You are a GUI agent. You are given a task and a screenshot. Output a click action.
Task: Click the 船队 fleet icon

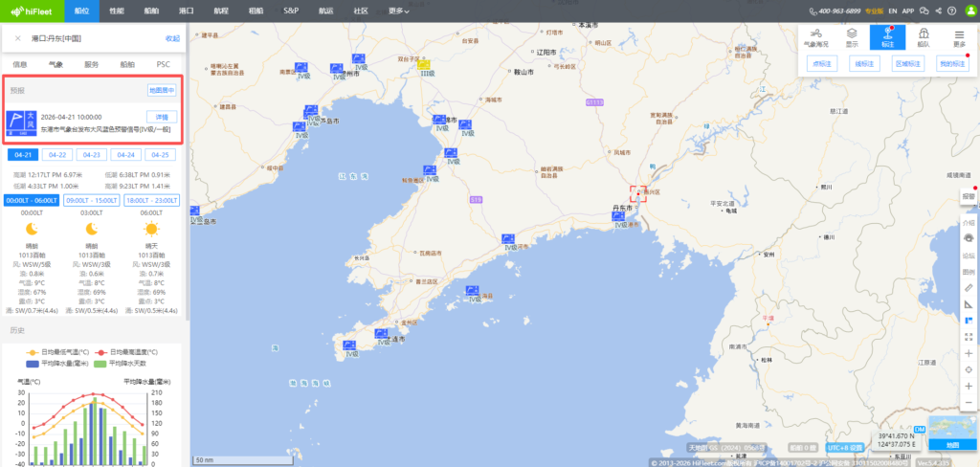pos(924,37)
